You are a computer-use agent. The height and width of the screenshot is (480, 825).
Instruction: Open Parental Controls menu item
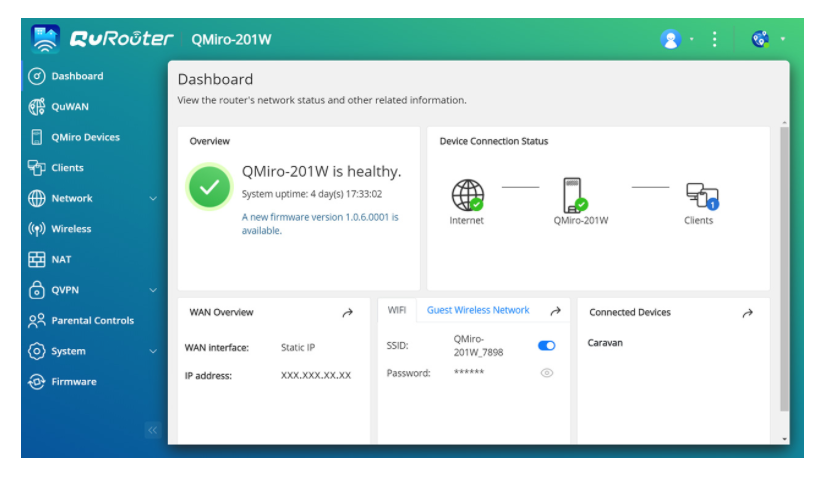(x=93, y=321)
